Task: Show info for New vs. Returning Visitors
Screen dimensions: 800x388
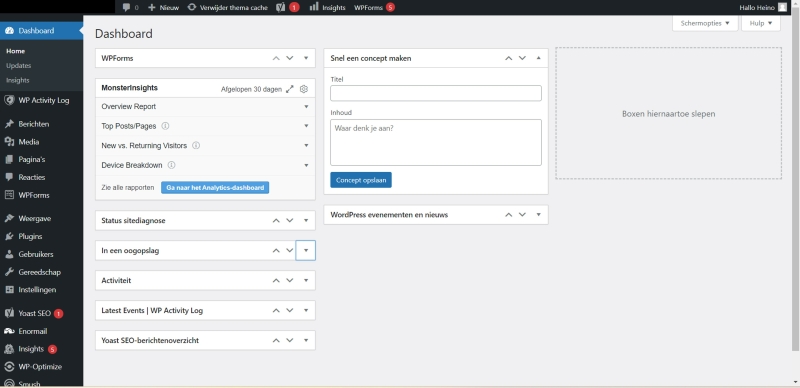Action: (x=196, y=146)
